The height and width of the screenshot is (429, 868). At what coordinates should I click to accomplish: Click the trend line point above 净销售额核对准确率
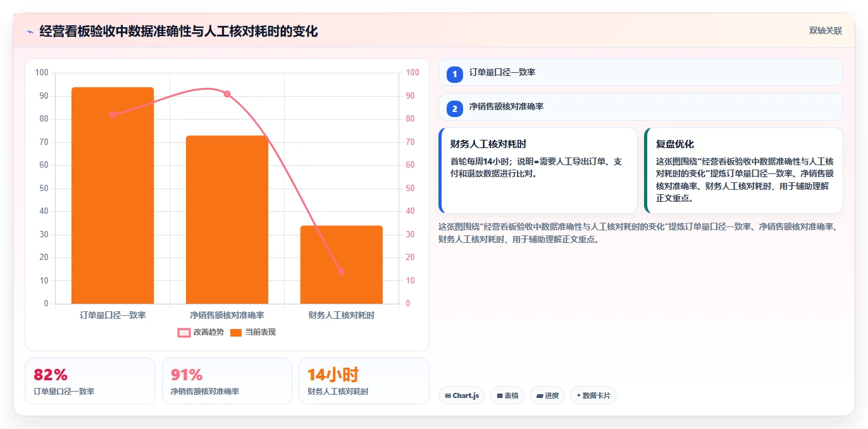pyautogui.click(x=227, y=94)
